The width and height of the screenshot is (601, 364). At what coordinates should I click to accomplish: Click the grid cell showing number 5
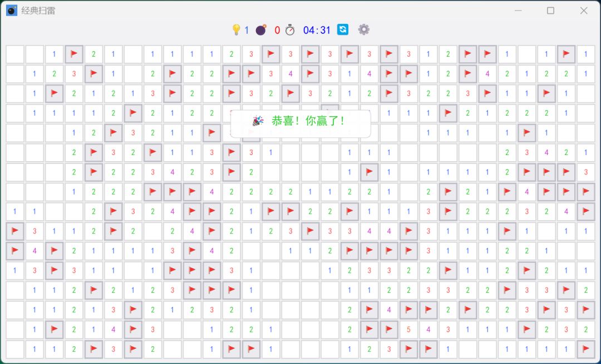408,330
